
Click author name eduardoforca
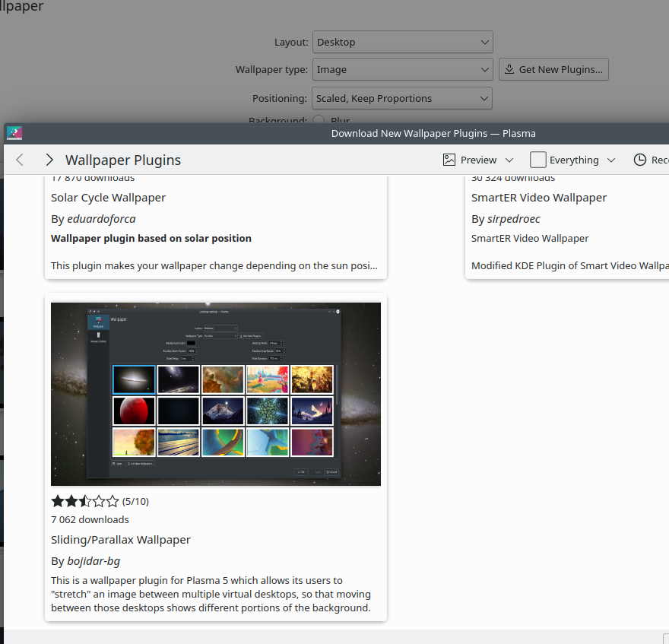(x=101, y=219)
